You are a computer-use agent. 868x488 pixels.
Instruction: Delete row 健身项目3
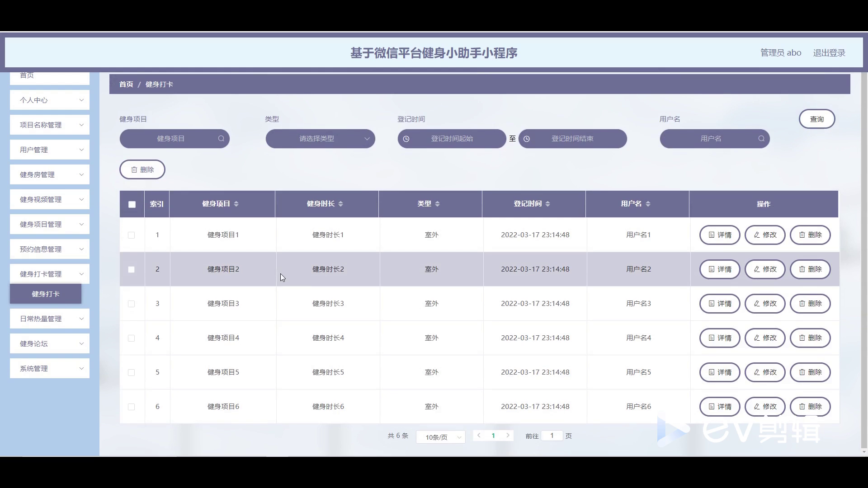[810, 304]
